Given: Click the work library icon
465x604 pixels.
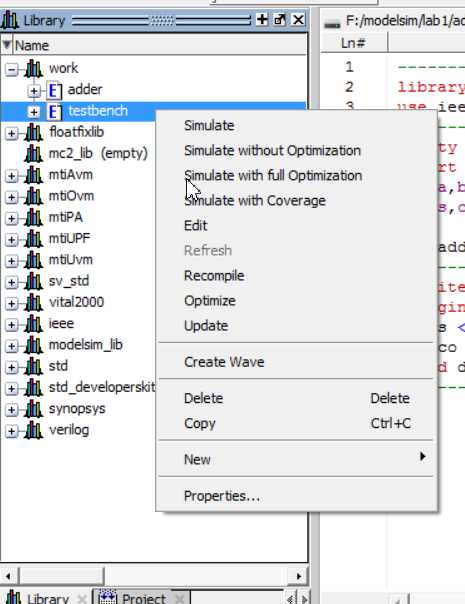Looking at the screenshot, I should [34, 69].
